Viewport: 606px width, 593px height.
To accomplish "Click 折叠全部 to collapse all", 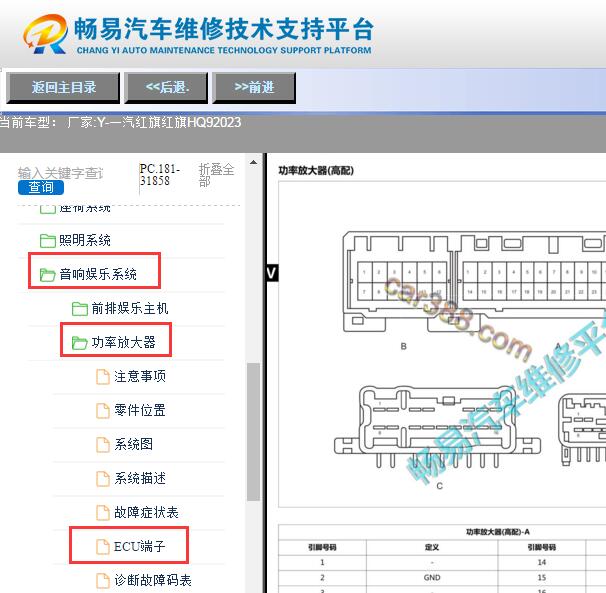I will [x=216, y=175].
